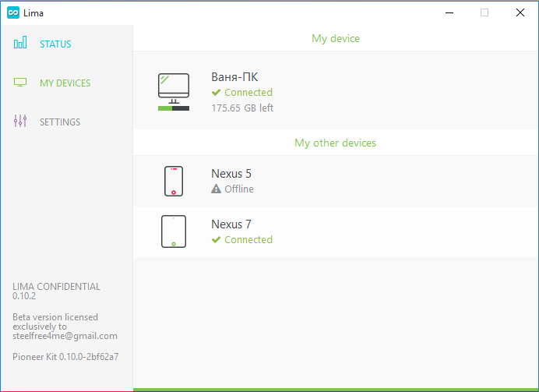Open the STATUS section
This screenshot has height=392, width=539.
point(55,44)
